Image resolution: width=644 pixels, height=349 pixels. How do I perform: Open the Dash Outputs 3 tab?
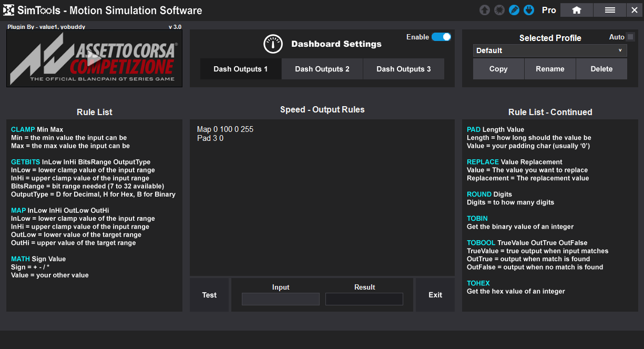(403, 69)
